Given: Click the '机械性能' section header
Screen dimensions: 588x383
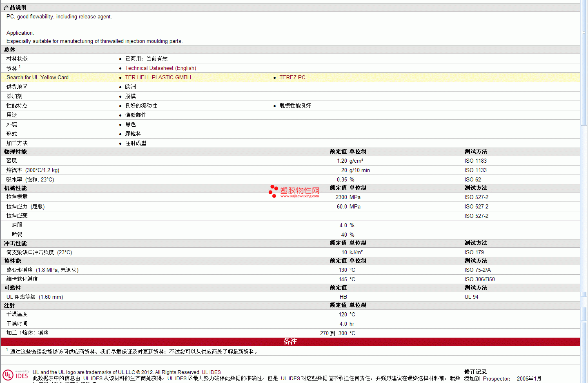Looking at the screenshot, I should [x=16, y=188].
